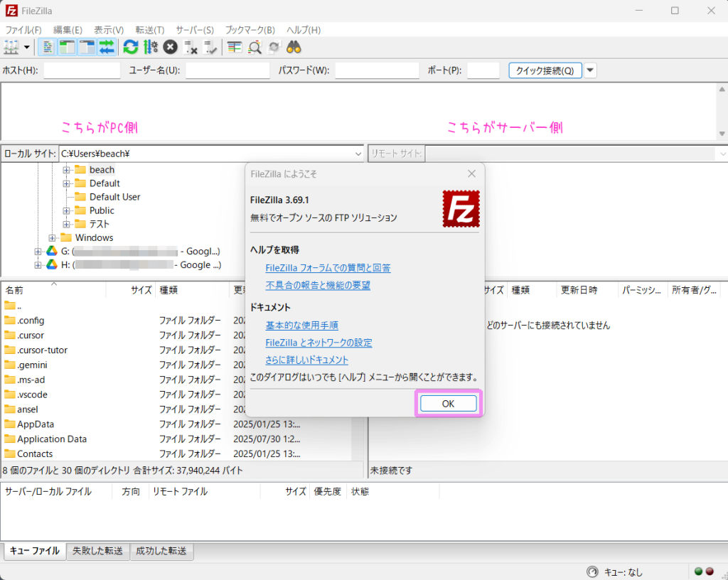
Task: Open the 編集(E) menu
Action: [x=68, y=30]
